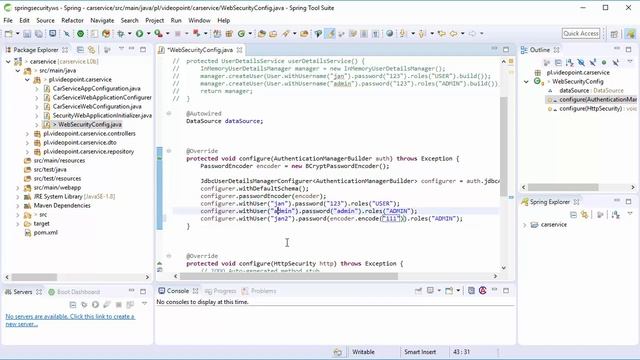This screenshot has width=640, height=360.
Task: Collapse the src/main/java folder node
Action: pos(18,71)
